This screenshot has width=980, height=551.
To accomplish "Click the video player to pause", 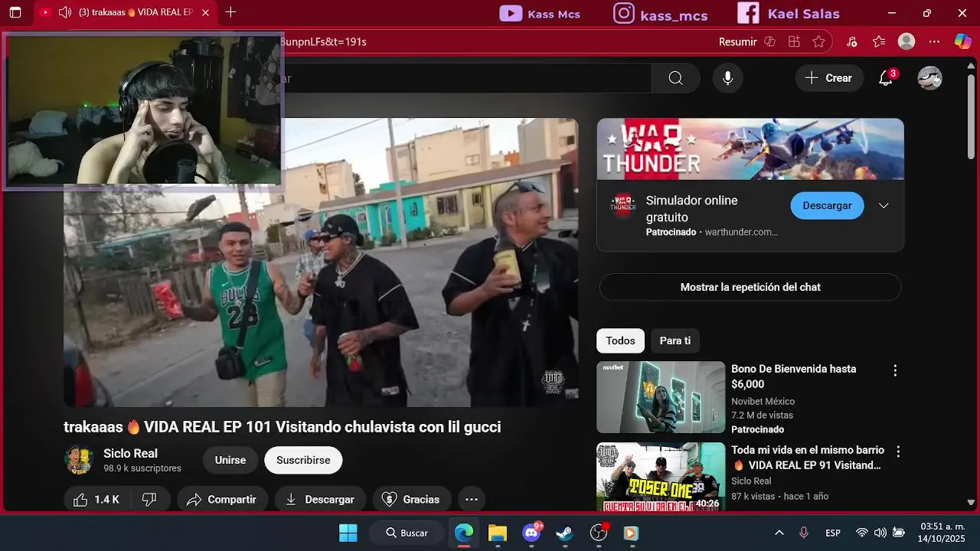I will [x=320, y=262].
